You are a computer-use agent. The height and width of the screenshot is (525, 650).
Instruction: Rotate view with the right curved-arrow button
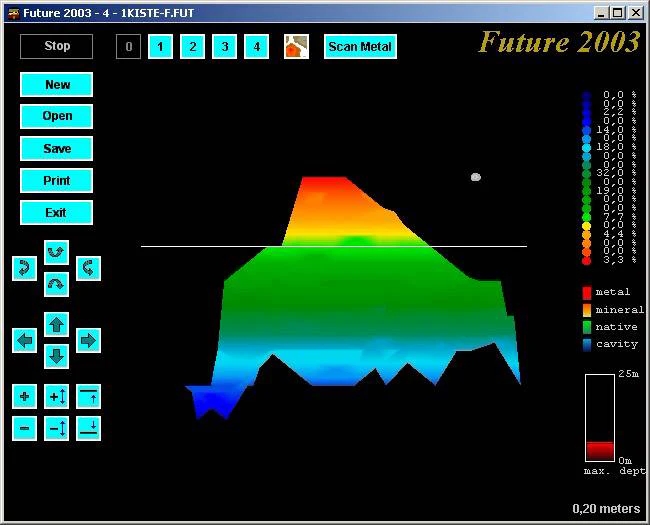point(88,268)
